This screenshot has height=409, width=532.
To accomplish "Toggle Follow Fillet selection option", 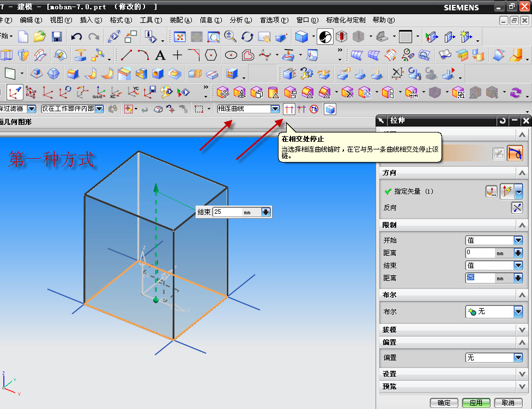I will point(301,109).
